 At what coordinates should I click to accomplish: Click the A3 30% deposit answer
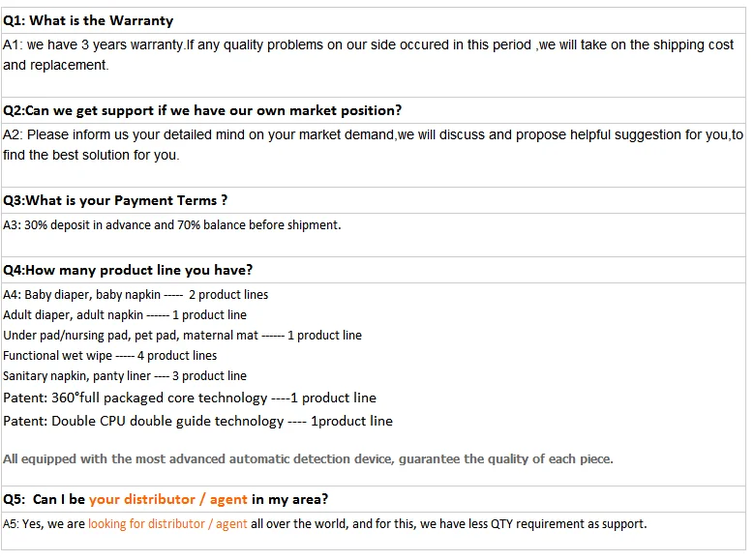(172, 224)
